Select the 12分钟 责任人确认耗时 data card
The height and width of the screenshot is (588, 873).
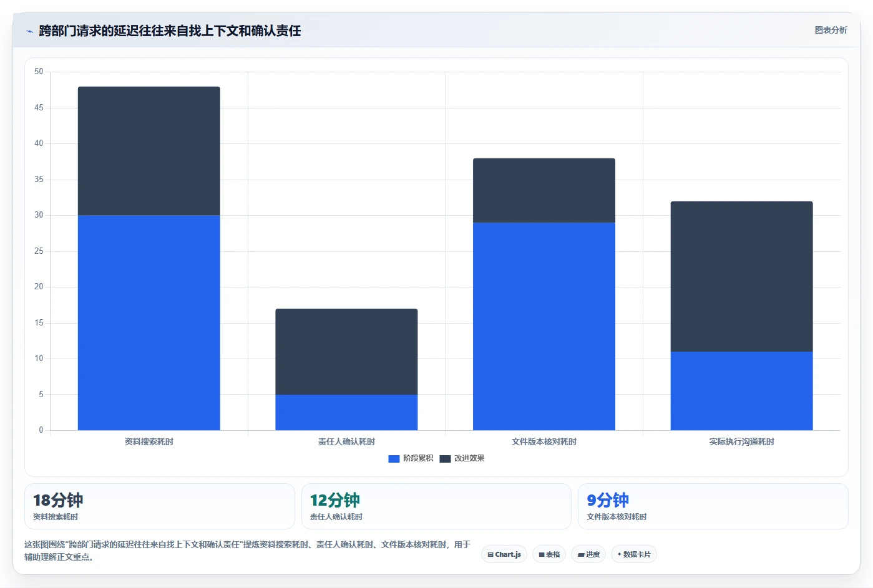[436, 506]
